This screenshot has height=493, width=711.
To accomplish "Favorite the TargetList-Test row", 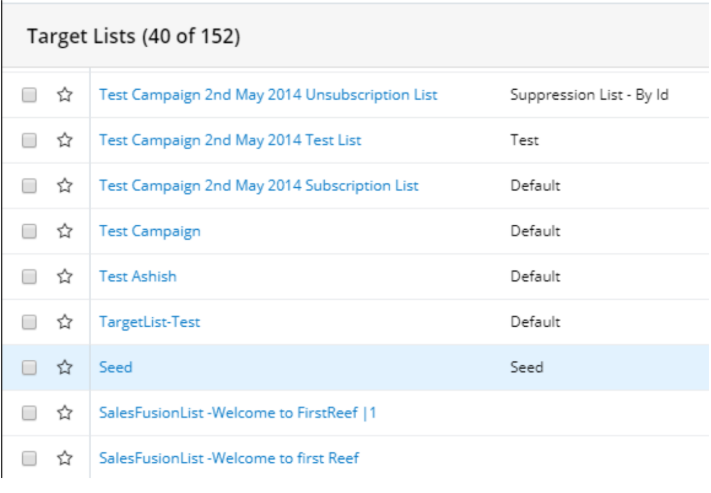I will (65, 322).
